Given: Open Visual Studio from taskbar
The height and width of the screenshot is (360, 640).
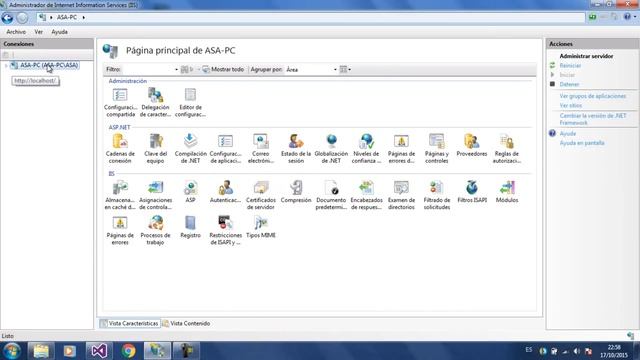Looking at the screenshot, I should pos(99,351).
